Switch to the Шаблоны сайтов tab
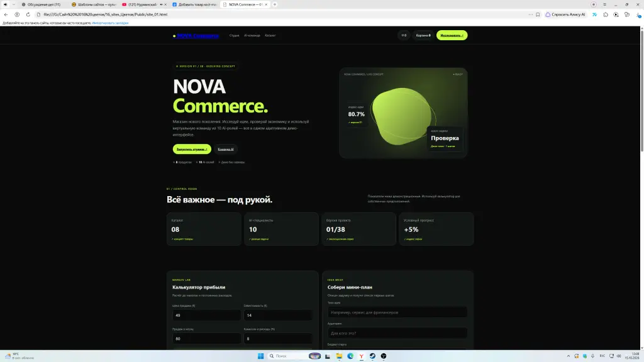The width and height of the screenshot is (644, 362). [x=94, y=4]
